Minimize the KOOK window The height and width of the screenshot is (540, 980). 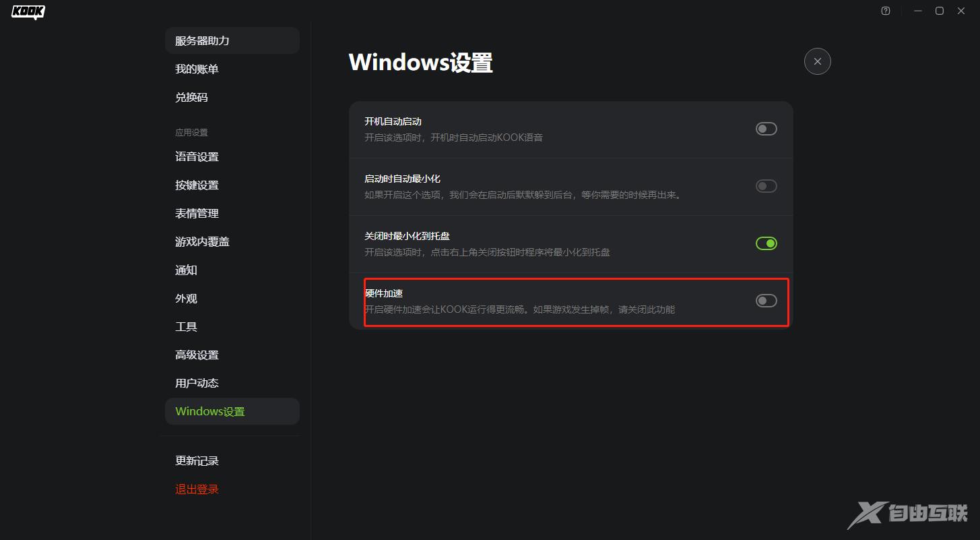click(917, 11)
